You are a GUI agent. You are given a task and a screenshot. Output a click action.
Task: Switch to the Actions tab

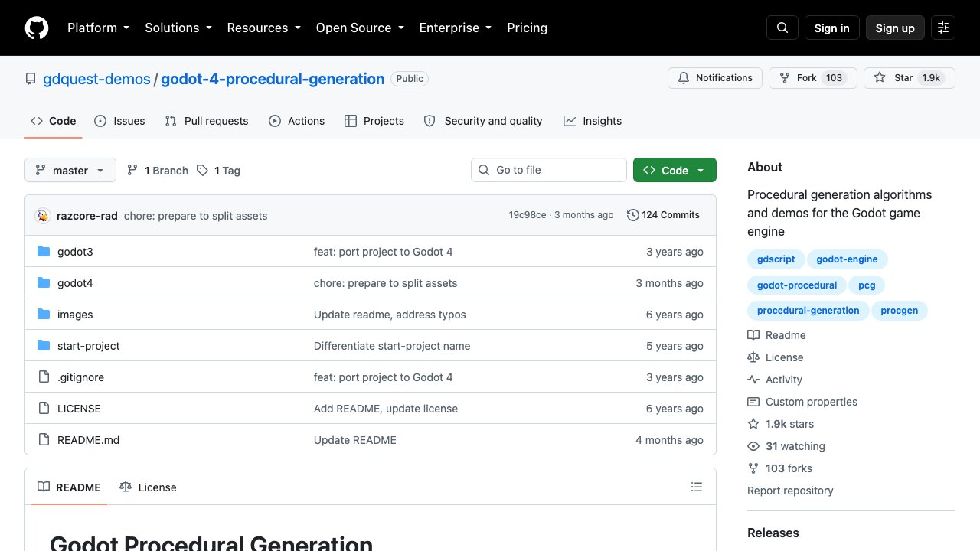297,121
